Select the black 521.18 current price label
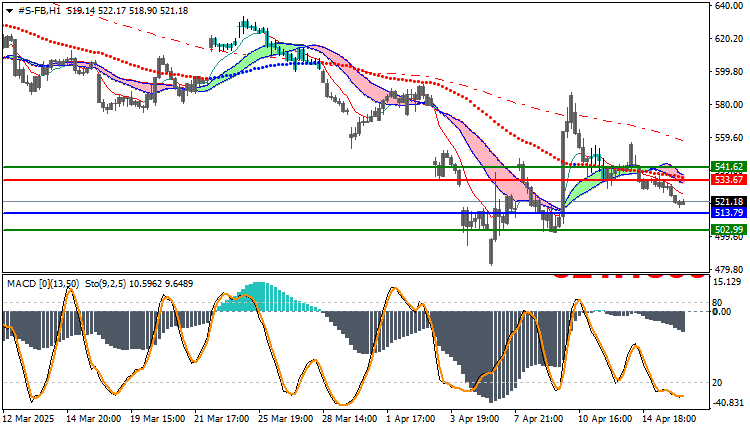Screen dimensions: 750x430 pos(728,202)
